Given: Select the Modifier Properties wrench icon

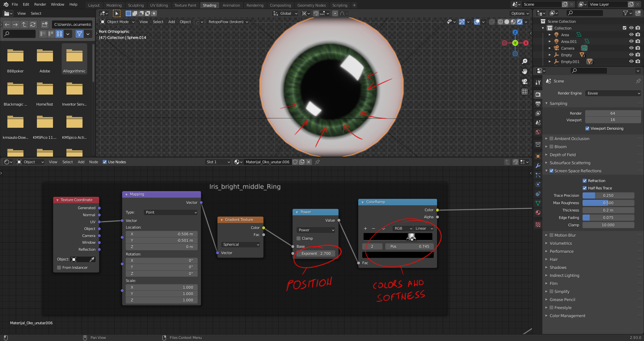Looking at the screenshot, I should 538,166.
